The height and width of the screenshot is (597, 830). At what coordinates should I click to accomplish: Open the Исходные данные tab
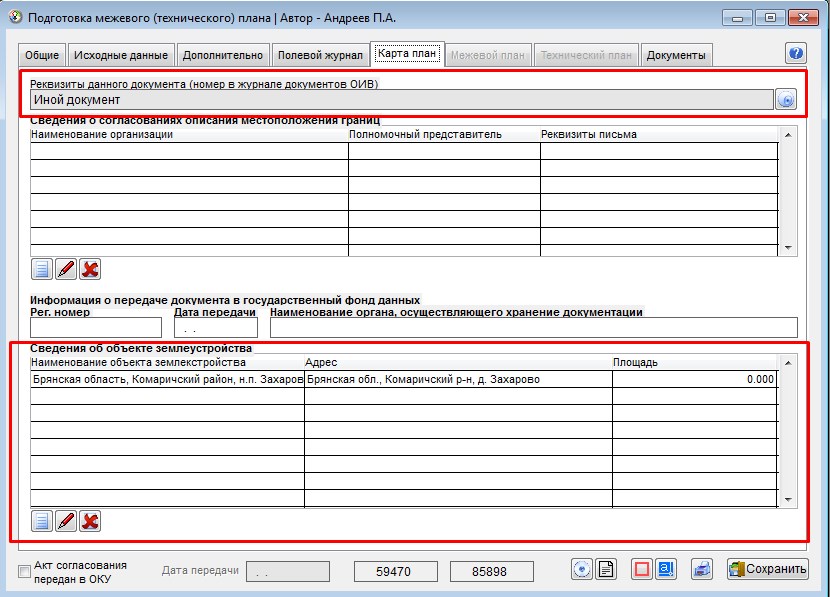121,55
